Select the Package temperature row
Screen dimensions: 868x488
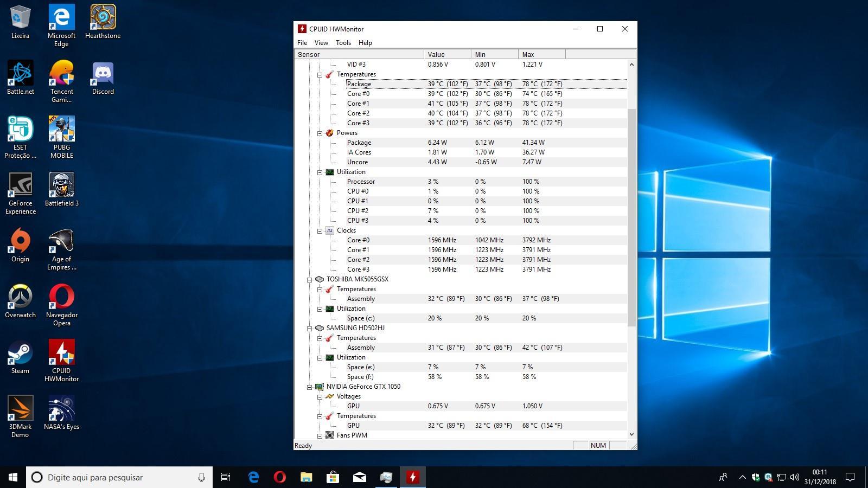(x=486, y=84)
